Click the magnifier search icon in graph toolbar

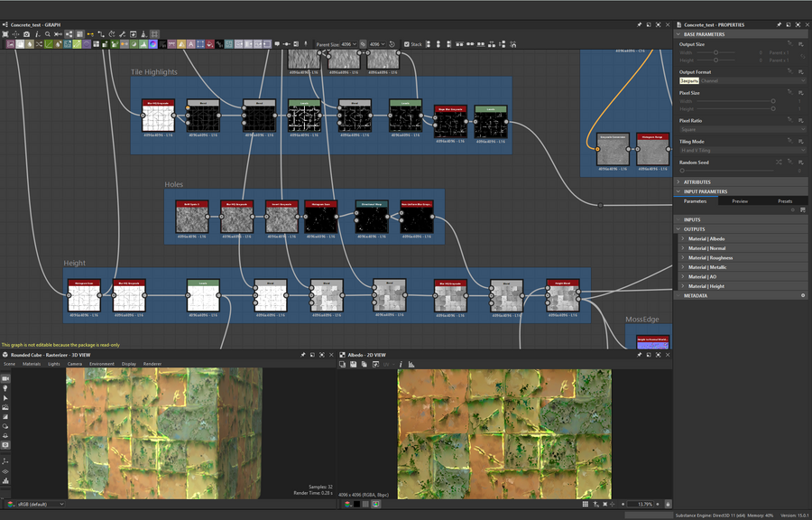click(48, 34)
